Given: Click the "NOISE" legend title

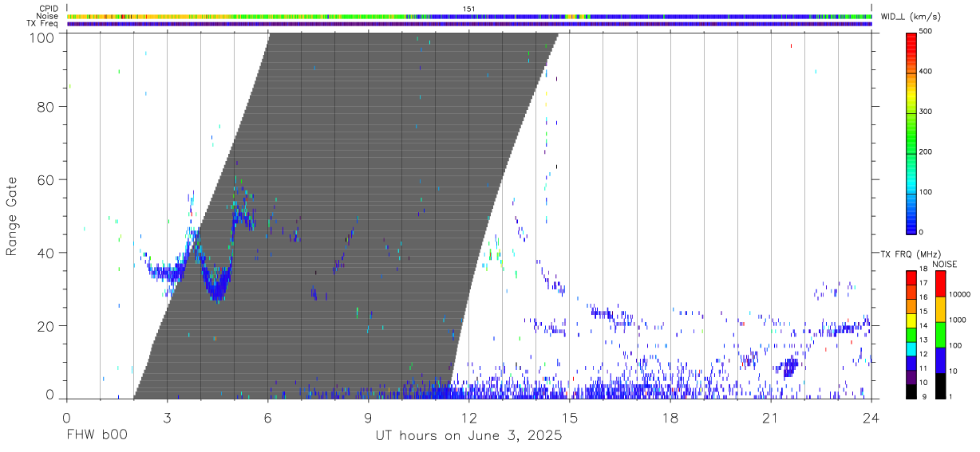Looking at the screenshot, I should click(946, 264).
